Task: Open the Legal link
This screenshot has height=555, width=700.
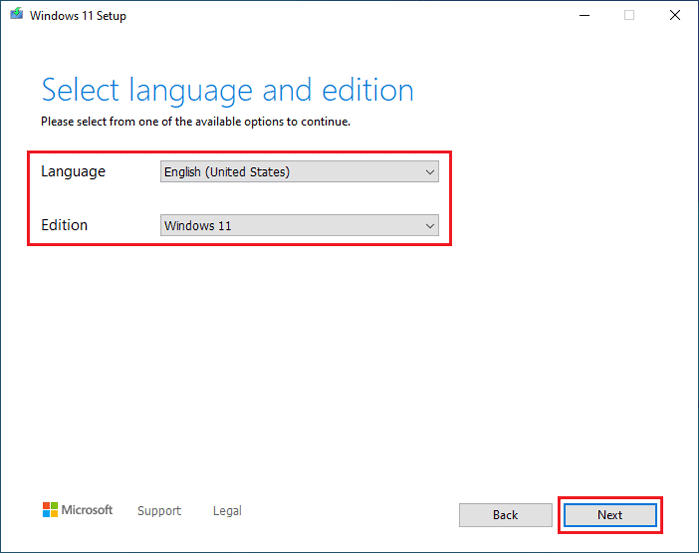Action: [x=227, y=510]
